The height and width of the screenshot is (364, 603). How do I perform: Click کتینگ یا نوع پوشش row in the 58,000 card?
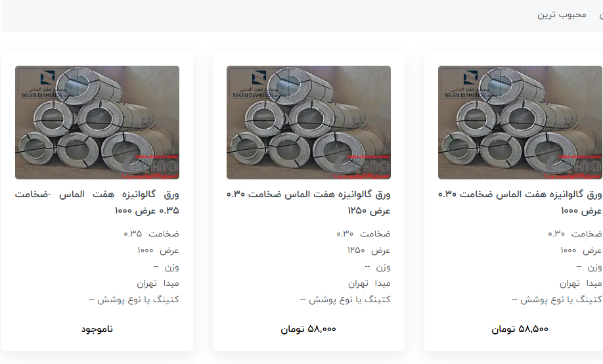pyautogui.click(x=346, y=300)
